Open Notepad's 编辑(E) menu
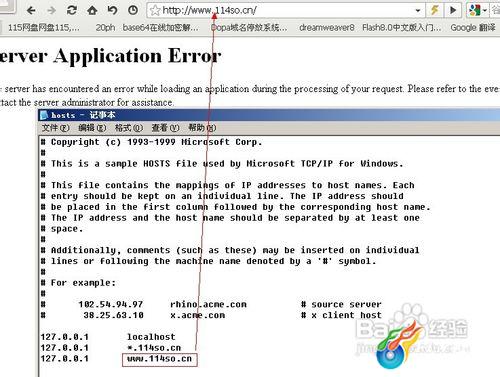Viewport: 500px width, 377px height. pyautogui.click(x=92, y=128)
